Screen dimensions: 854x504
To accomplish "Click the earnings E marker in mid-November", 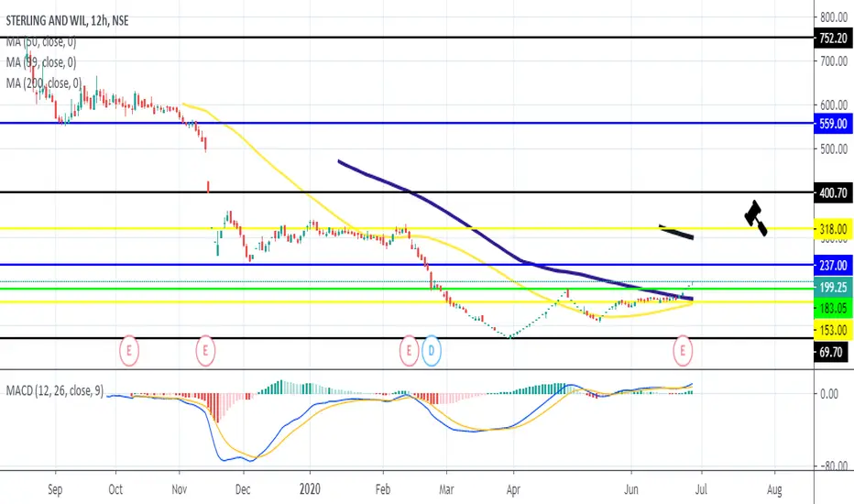I will [205, 351].
